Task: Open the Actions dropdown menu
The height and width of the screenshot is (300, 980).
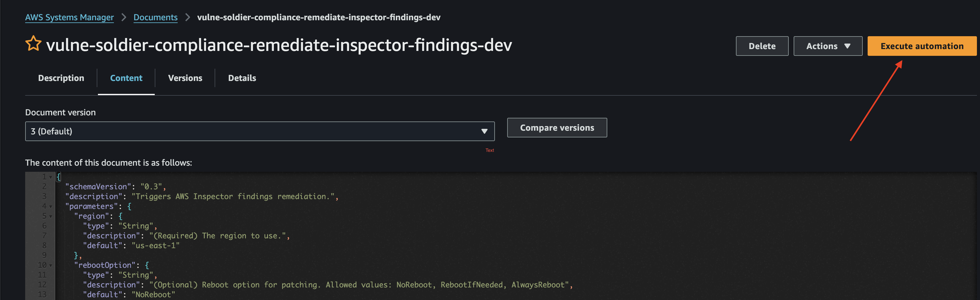Action: (827, 46)
